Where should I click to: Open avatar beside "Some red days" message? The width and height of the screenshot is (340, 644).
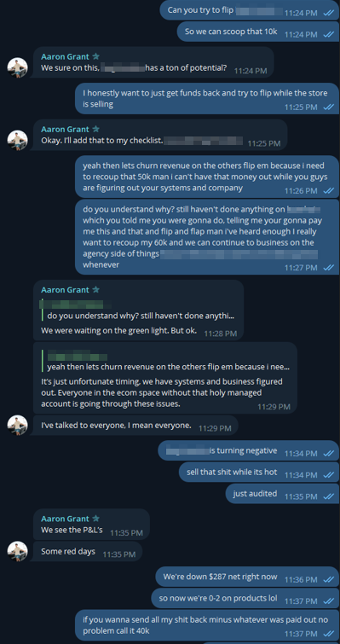(18, 551)
